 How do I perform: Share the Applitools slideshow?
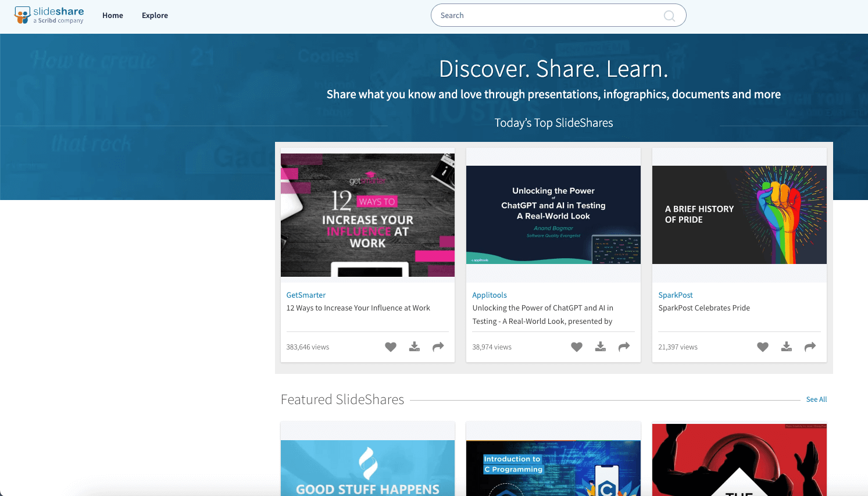coord(624,347)
